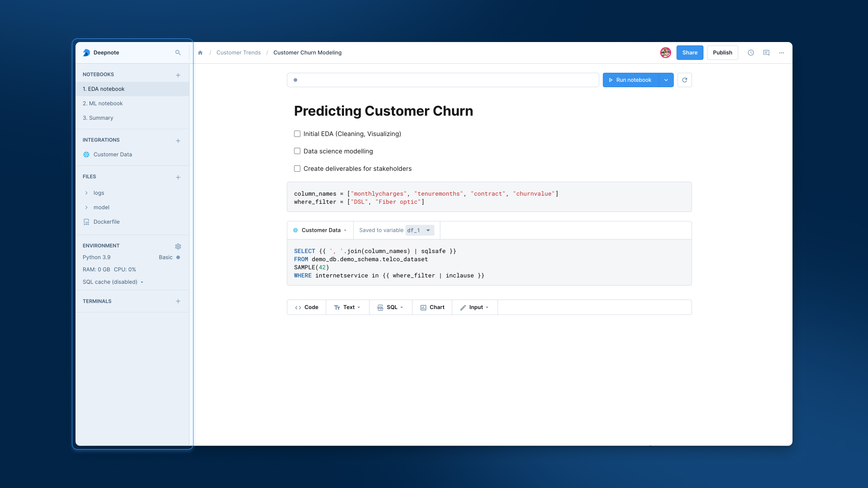Open the comments panel icon
This screenshot has height=488, width=868.
(766, 53)
